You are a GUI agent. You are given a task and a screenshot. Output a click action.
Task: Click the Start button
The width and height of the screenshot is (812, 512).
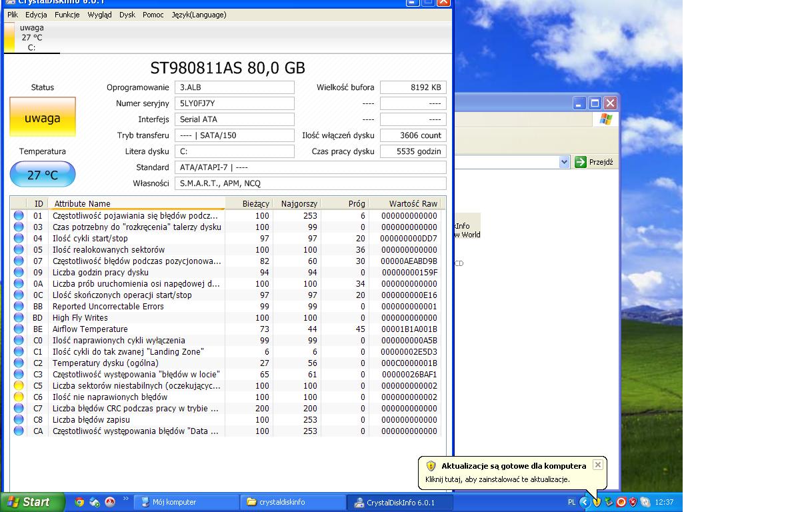pos(33,502)
